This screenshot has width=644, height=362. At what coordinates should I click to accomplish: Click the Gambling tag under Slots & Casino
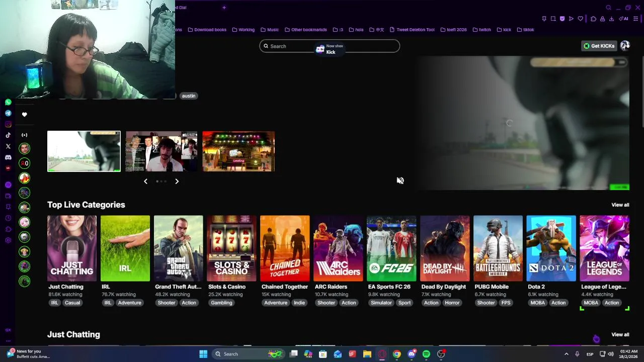click(221, 303)
